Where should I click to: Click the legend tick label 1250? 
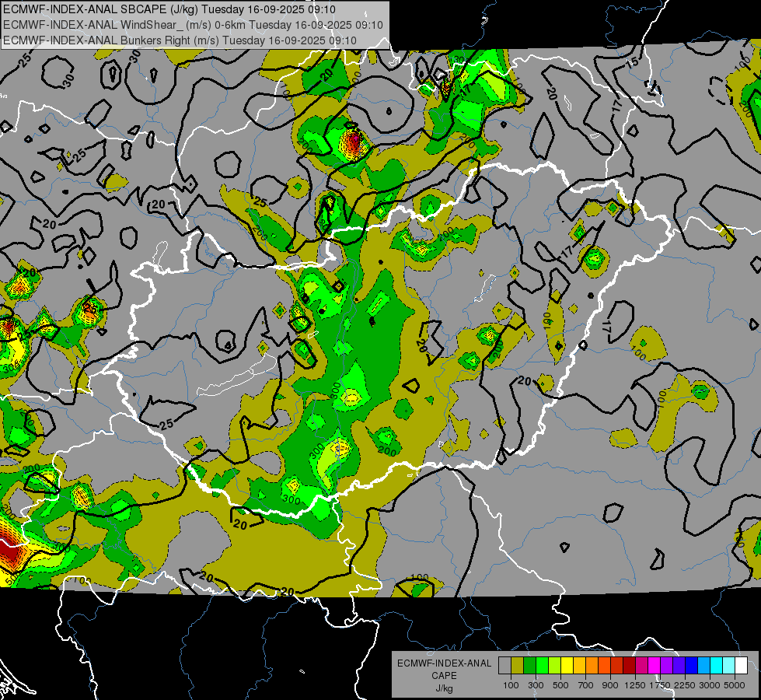(635, 685)
